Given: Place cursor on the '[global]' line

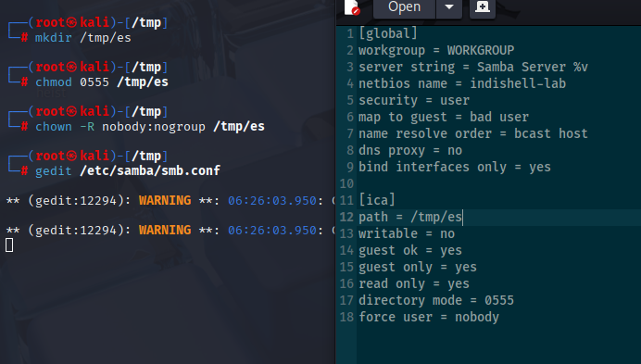Looking at the screenshot, I should 388,33.
